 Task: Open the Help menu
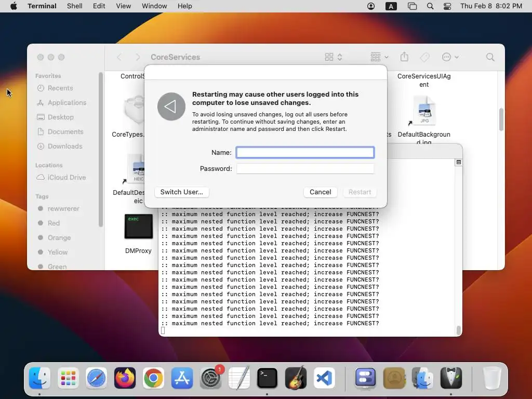(x=184, y=6)
